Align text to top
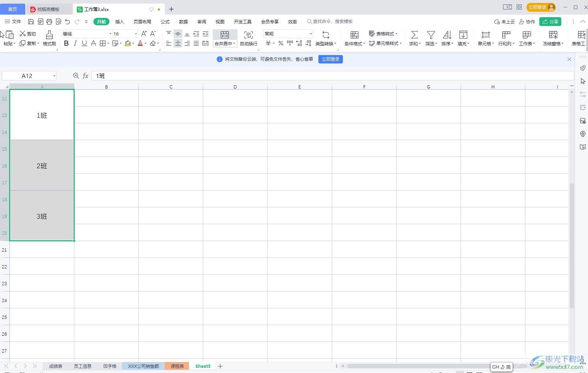The image size is (588, 373). click(168, 34)
